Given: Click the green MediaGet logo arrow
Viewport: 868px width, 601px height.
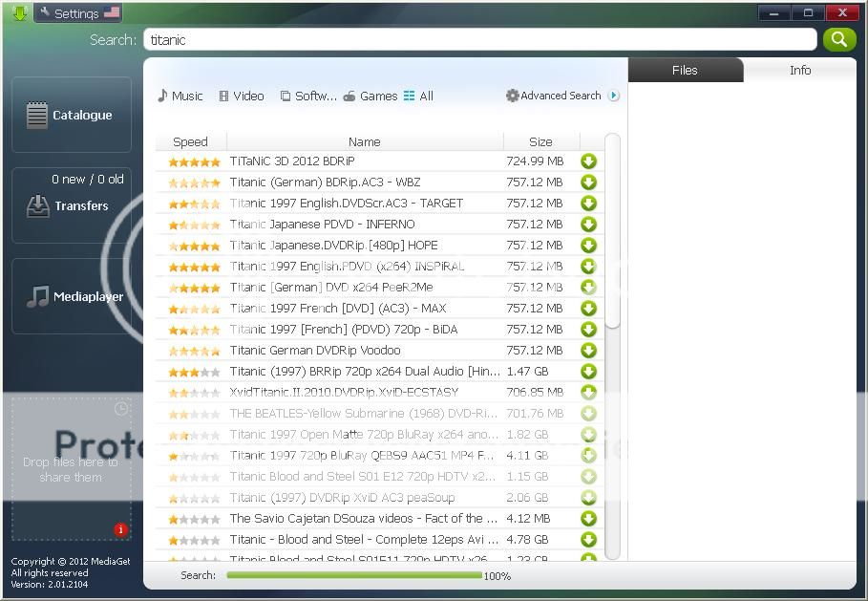Looking at the screenshot, I should 19,13.
